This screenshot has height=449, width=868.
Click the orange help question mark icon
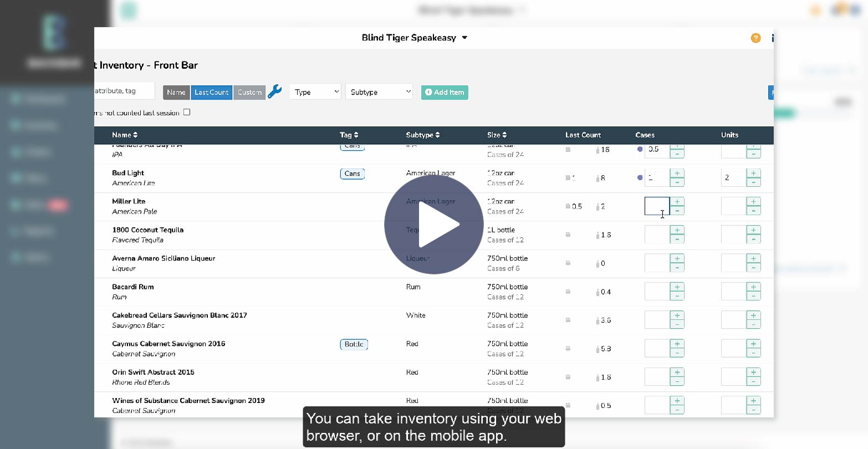[x=755, y=38]
